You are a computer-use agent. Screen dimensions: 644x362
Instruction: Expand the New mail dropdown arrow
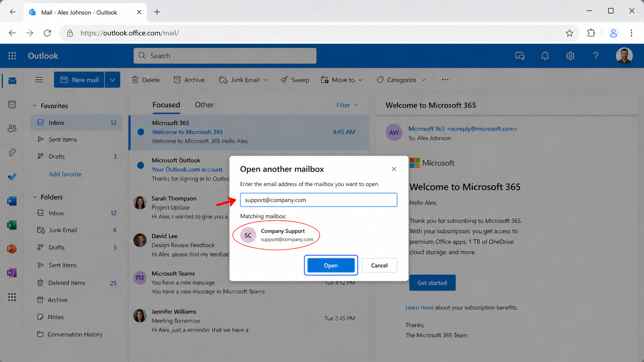point(112,80)
